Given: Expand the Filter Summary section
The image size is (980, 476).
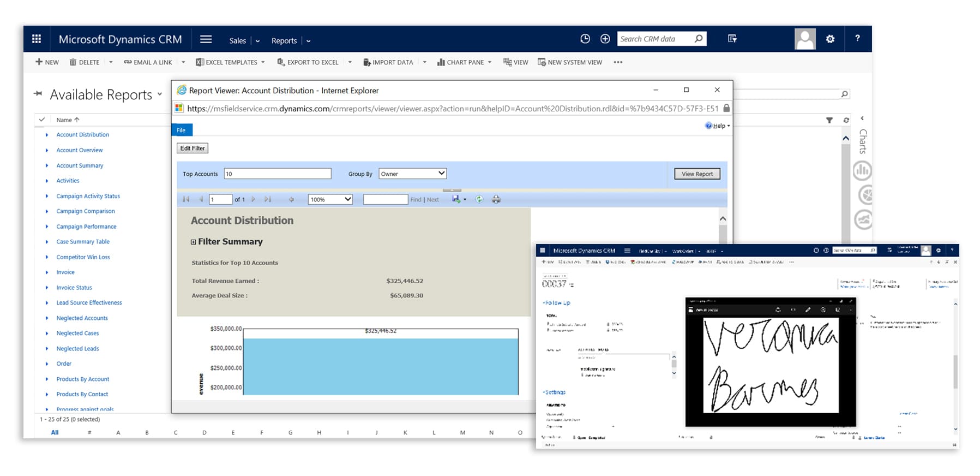Looking at the screenshot, I should tap(193, 242).
